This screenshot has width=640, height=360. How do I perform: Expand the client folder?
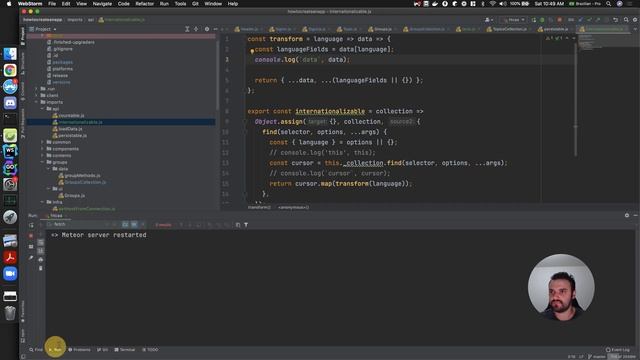[x=36, y=96]
